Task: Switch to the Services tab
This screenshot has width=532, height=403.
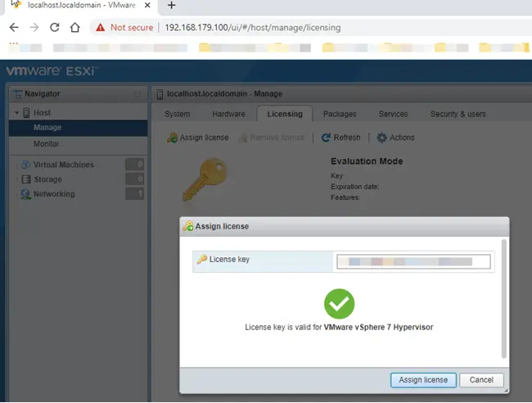Action: 393,114
